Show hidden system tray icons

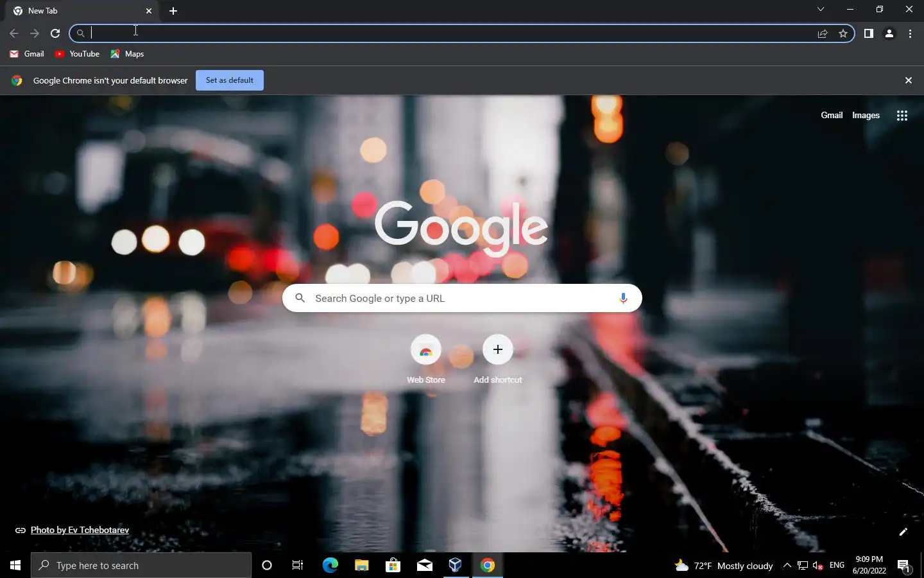[x=787, y=565]
